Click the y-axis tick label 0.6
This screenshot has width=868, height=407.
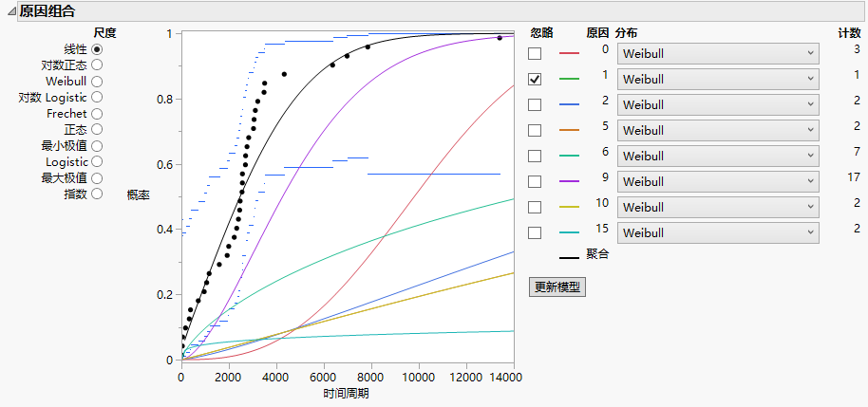[x=166, y=164]
